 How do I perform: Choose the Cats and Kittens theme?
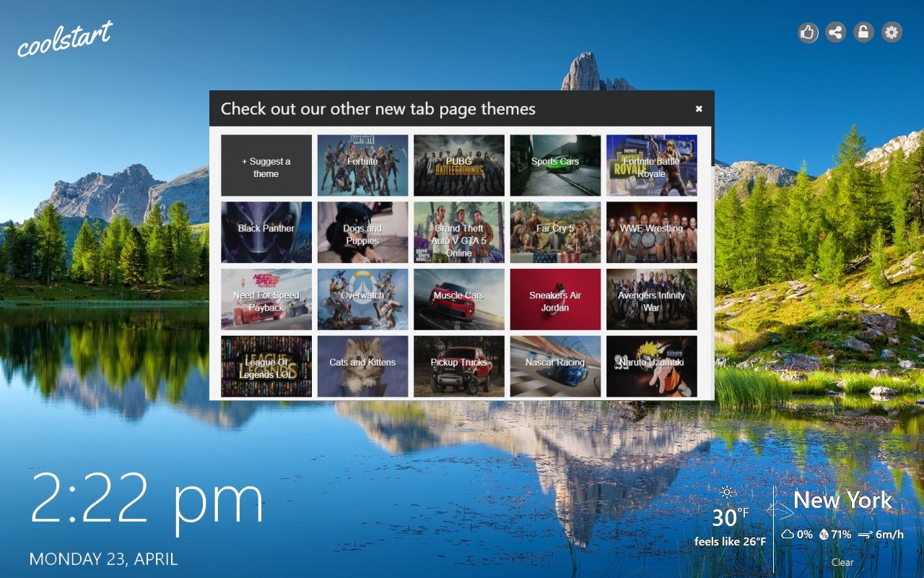(x=362, y=366)
